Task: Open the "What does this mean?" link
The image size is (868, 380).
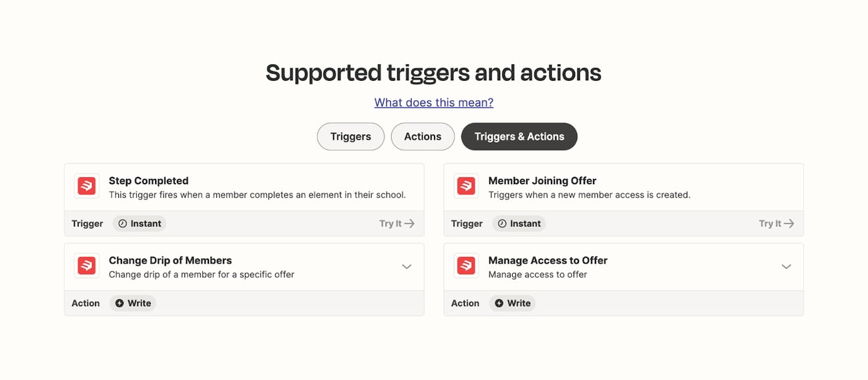Action: click(x=434, y=102)
